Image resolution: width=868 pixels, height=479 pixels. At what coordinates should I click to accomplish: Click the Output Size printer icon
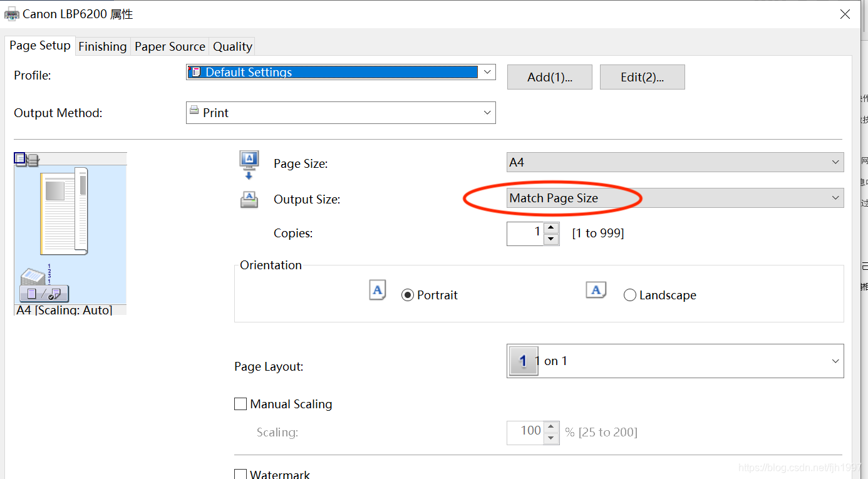point(249,200)
